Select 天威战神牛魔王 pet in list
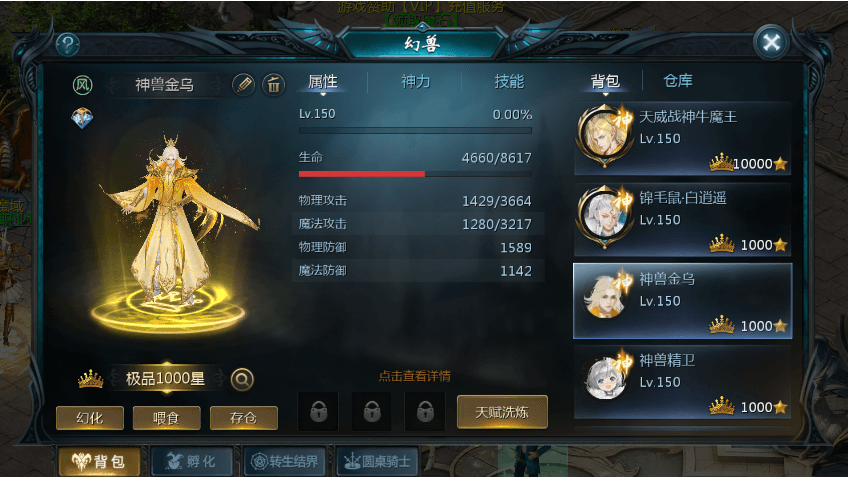 click(682, 139)
